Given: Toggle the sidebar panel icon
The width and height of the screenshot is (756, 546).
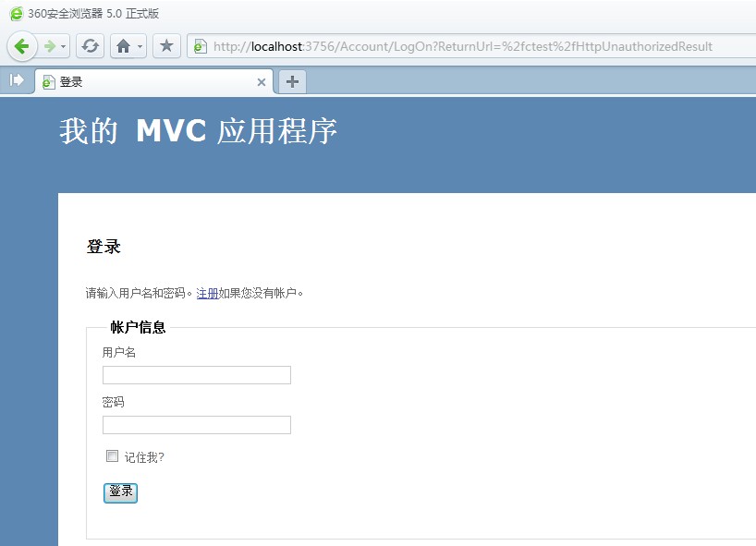Looking at the screenshot, I should pos(17,80).
